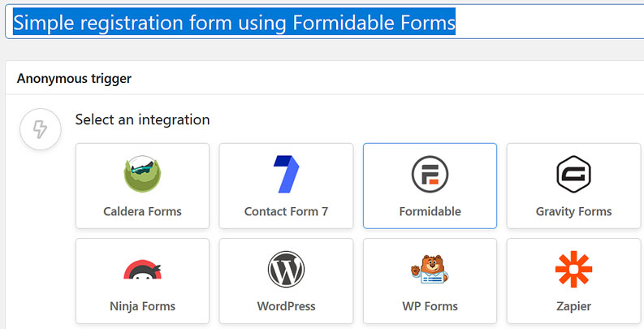
Task: Click the 'Ninja Forms' label text
Action: tap(142, 306)
